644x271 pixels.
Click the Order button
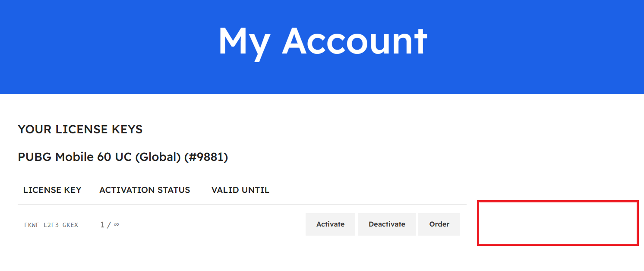(x=439, y=224)
